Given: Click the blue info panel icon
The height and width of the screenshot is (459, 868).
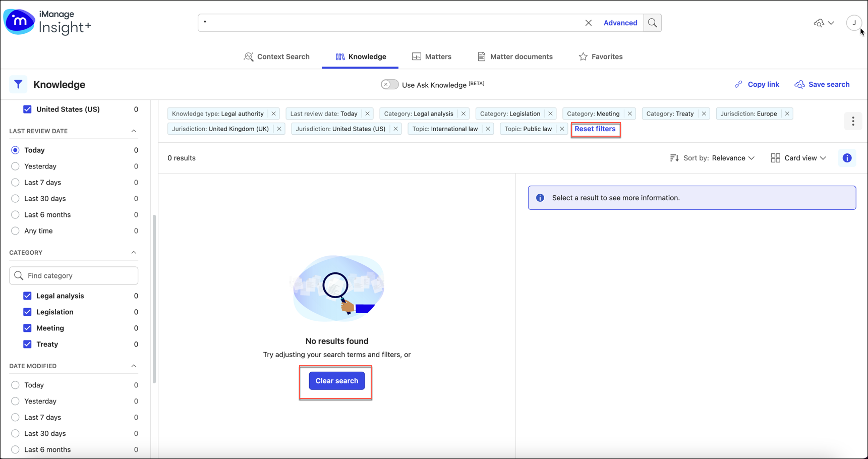Looking at the screenshot, I should pyautogui.click(x=847, y=158).
